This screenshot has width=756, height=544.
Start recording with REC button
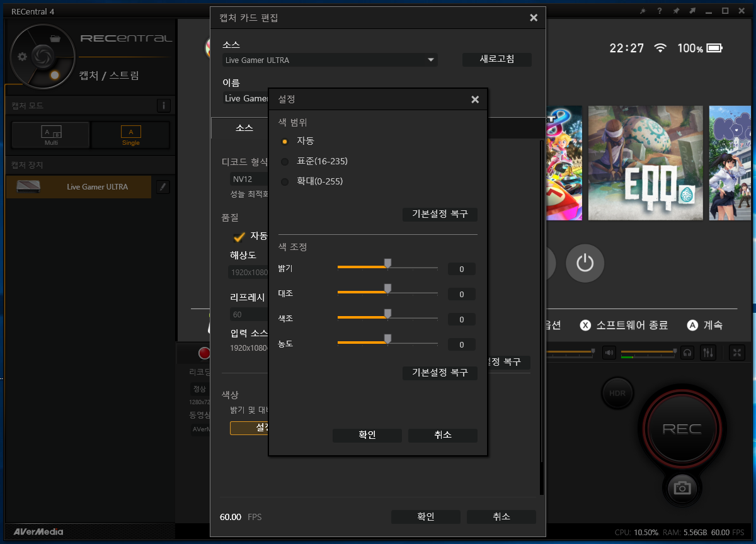682,429
